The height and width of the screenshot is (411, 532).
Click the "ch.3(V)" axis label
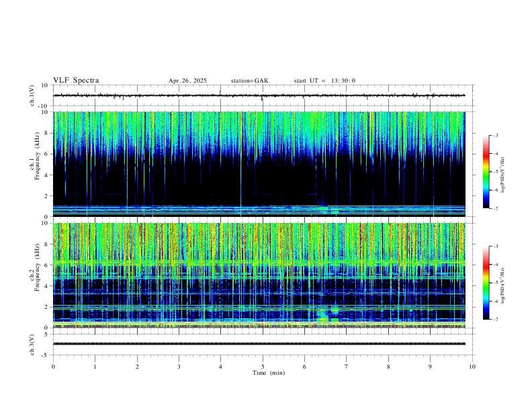[x=32, y=345]
